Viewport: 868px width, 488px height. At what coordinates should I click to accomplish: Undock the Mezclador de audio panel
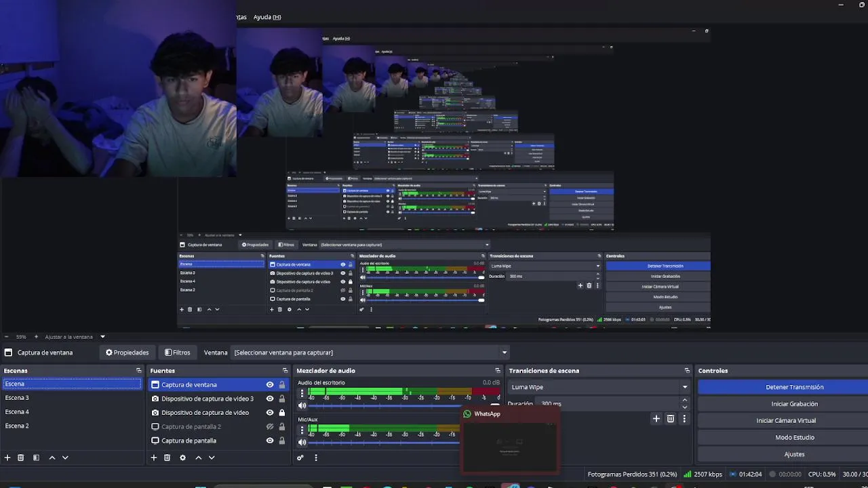pyautogui.click(x=498, y=371)
